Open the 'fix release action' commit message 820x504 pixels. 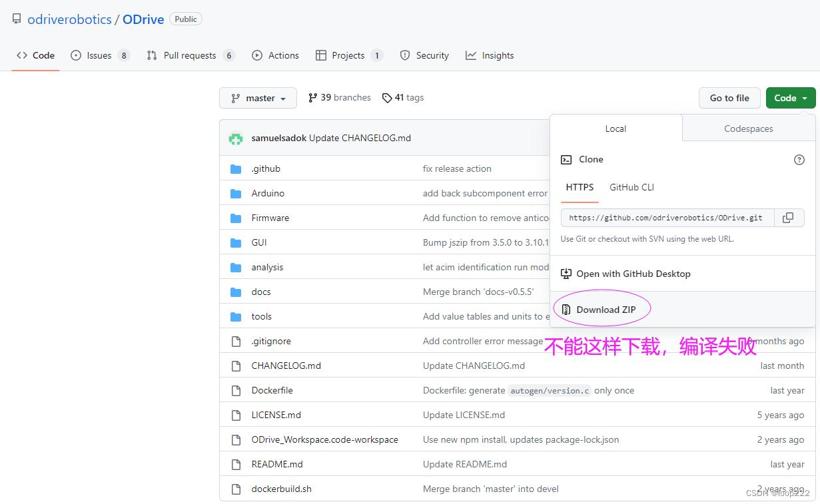[457, 169]
